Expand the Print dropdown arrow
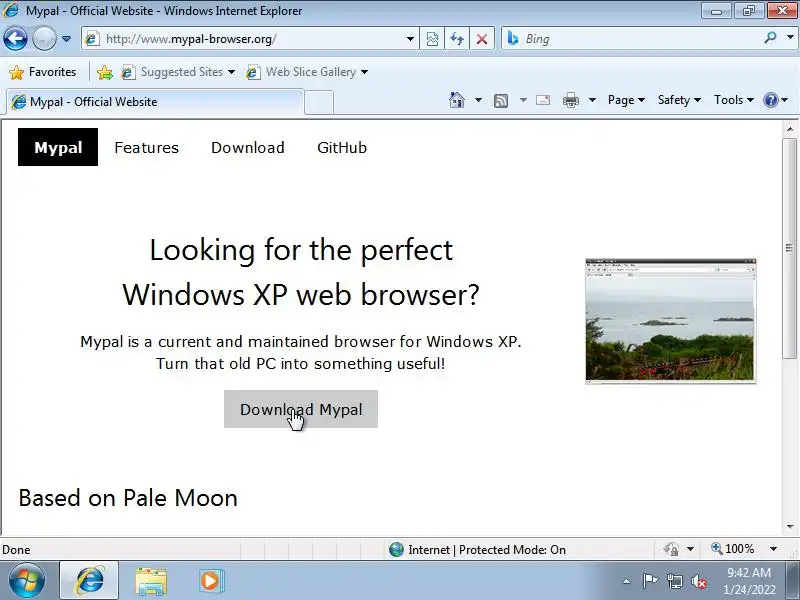Screen dimensions: 800x600 (x=592, y=100)
